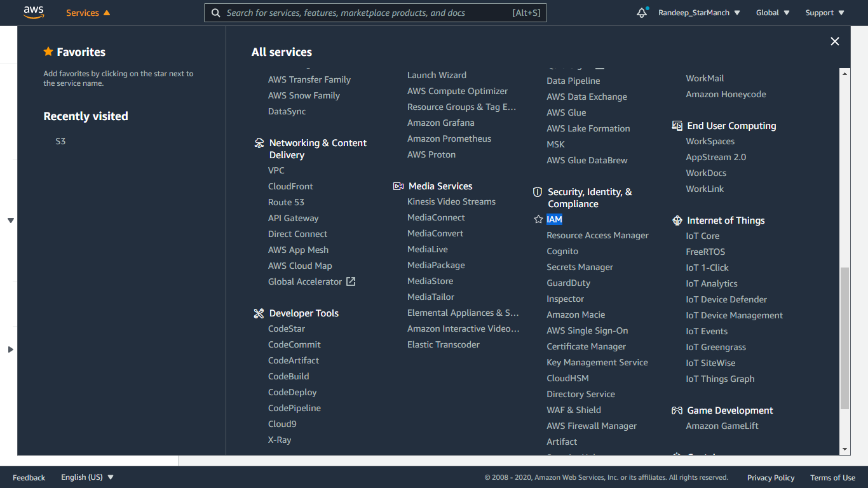This screenshot has width=868, height=488.
Task: Open the notifications bell
Action: coord(642,12)
